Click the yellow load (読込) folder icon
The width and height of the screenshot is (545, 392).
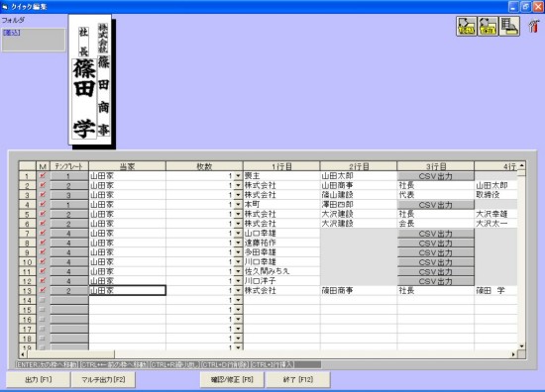466,27
